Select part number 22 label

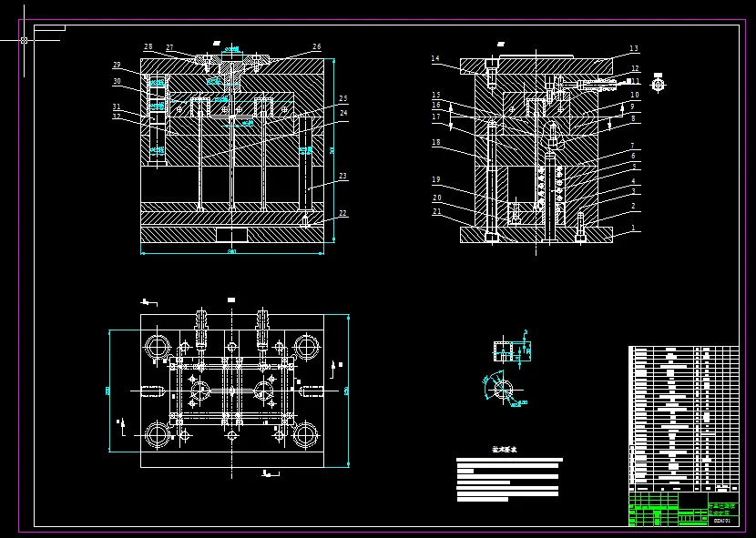(x=342, y=213)
